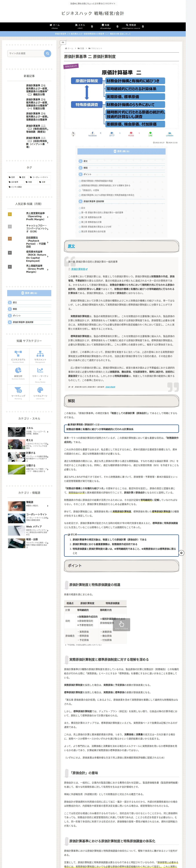Share via Hatena Bookmark icon
Image resolution: width=196 pixels, height=868 pixels.
click(112, 134)
